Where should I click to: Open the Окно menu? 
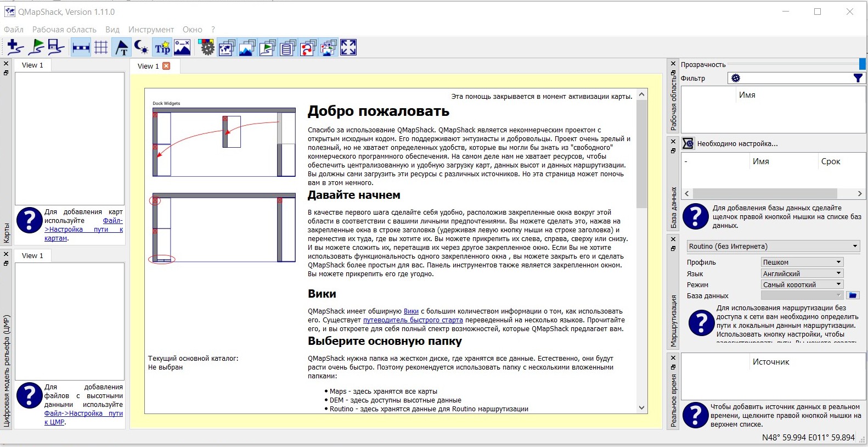click(x=193, y=30)
